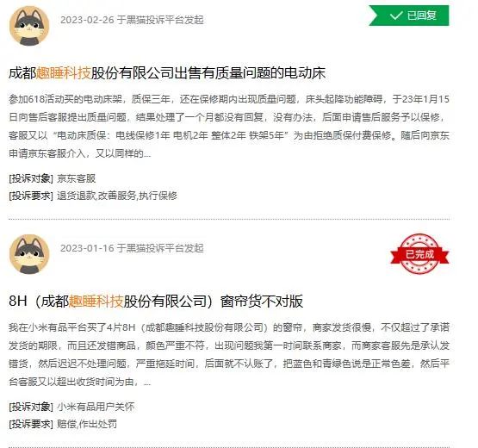Screen dimensions: 478x448
Task: Click the second complaint body text about 窗帘
Action: tap(229, 354)
